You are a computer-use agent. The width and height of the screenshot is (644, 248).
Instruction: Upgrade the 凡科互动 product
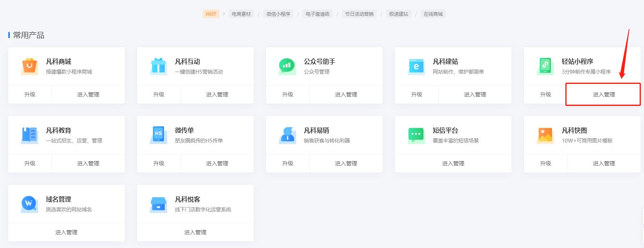(159, 94)
